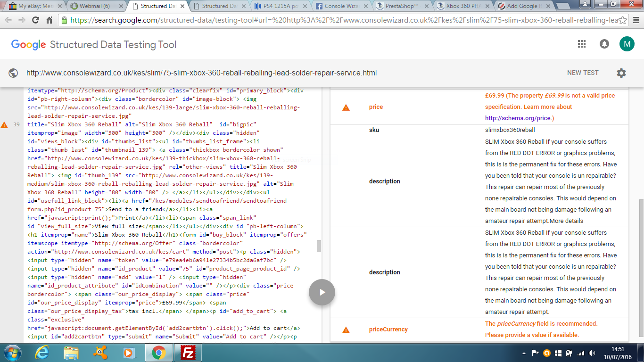Open network signal icon in tray
Image resolution: width=644 pixels, height=362 pixels.
(x=581, y=353)
